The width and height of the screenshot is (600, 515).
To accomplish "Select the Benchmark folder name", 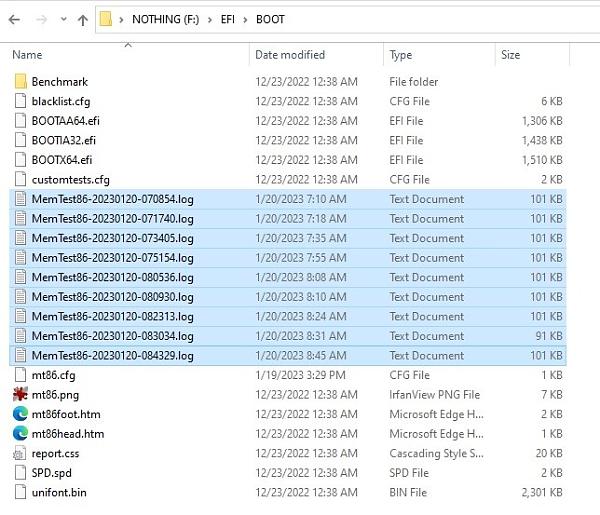I will (60, 81).
